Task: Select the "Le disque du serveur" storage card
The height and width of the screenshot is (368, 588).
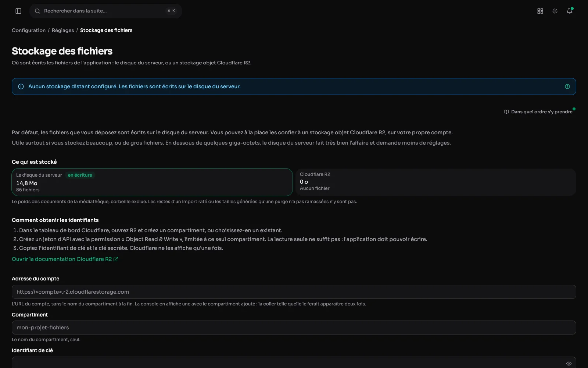Action: coord(152,182)
